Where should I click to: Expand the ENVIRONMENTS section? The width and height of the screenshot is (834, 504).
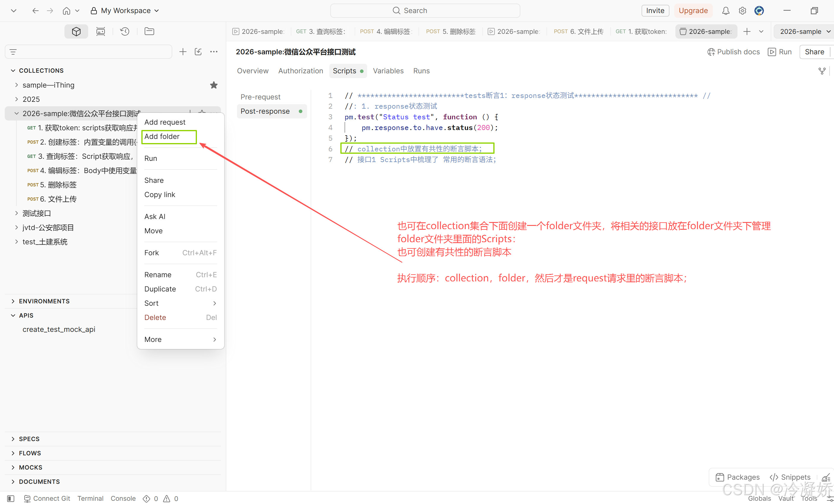point(13,301)
